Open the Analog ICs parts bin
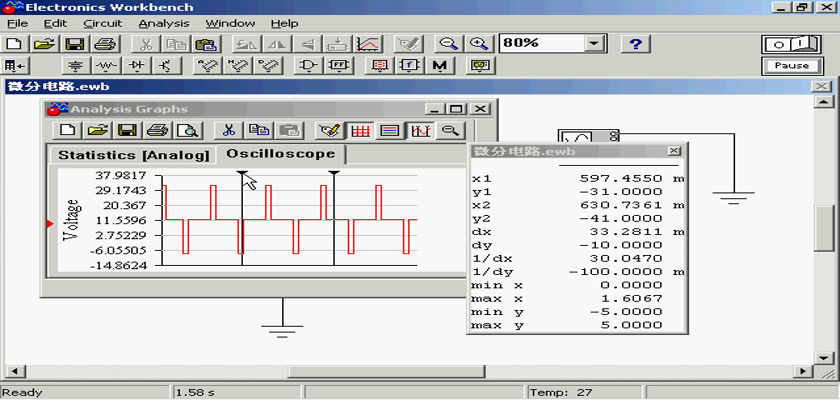 [x=207, y=66]
